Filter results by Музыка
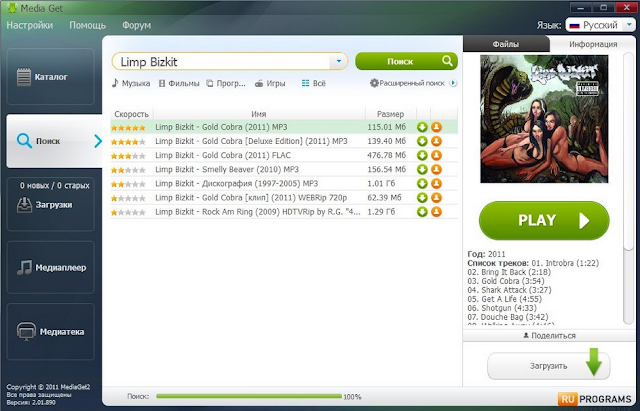The height and width of the screenshot is (411, 640). point(131,83)
